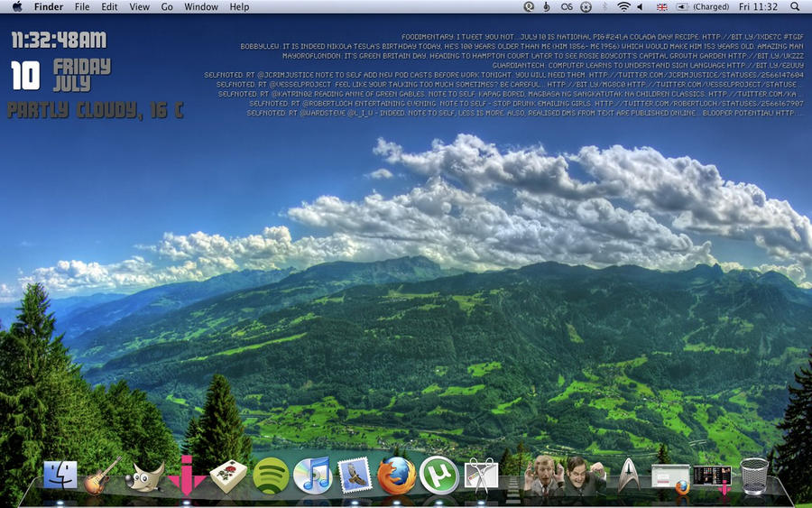Click the SELFNOTED @VESSELPROJECT tweet line
The image size is (812, 508).
tap(507, 84)
